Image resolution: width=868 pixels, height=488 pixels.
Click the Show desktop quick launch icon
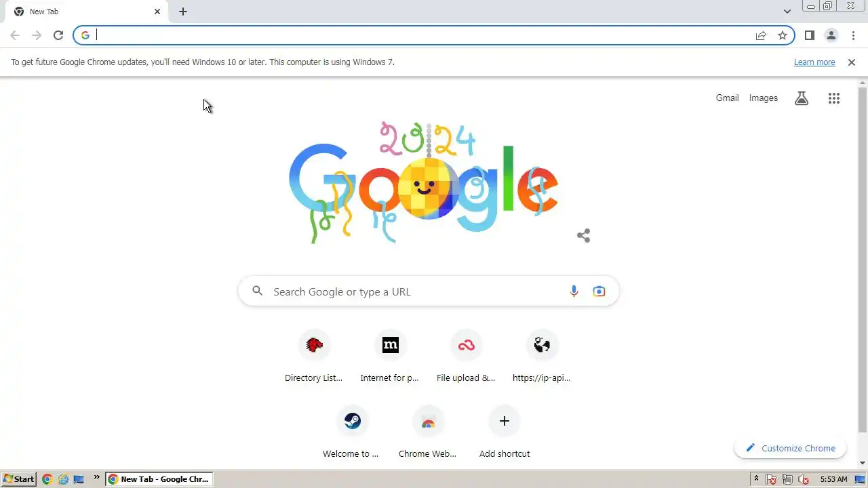coord(79,479)
